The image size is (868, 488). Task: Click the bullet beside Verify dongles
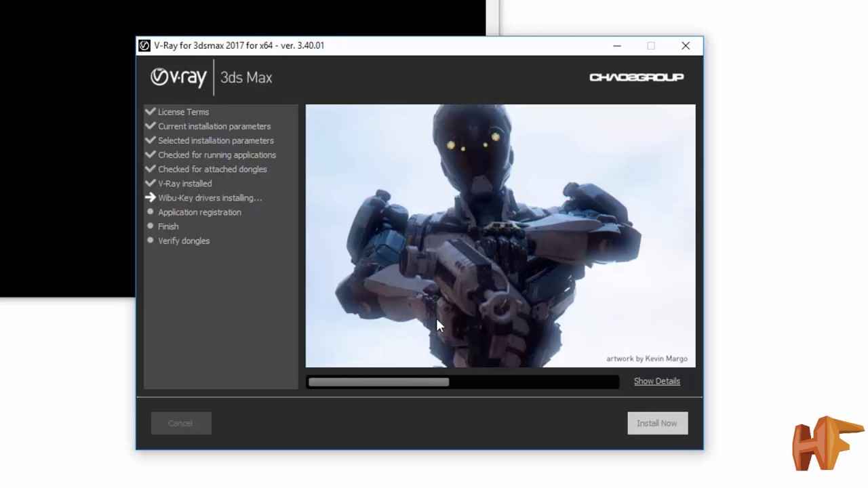(x=151, y=241)
